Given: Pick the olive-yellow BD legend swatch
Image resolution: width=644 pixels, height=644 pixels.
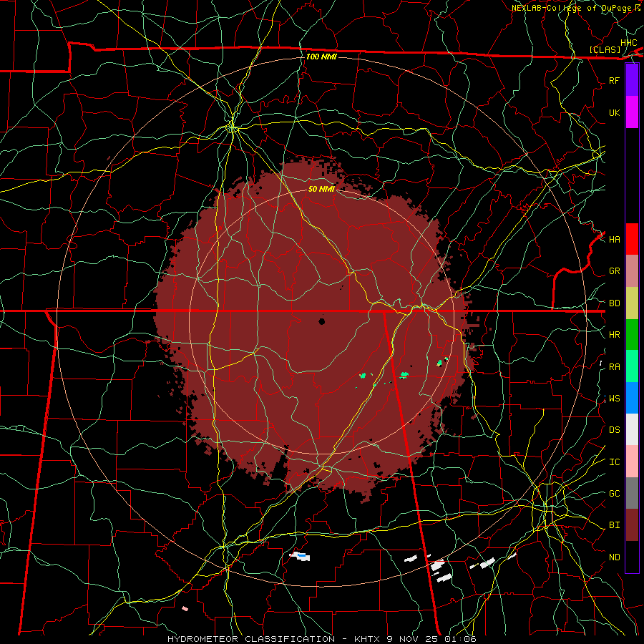Looking at the screenshot, I should click(632, 303).
